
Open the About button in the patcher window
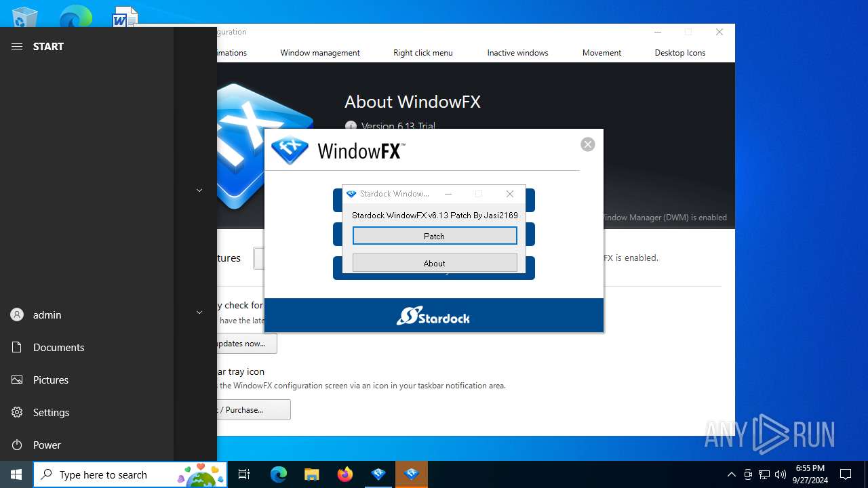[435, 263]
